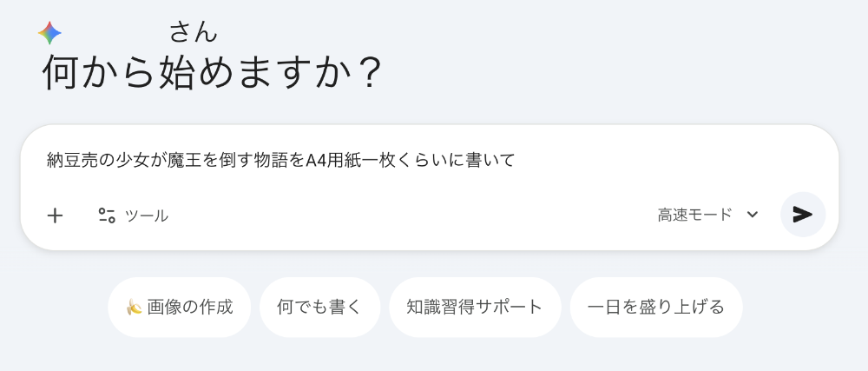
Task: Open the 高速モード model selector
Action: click(694, 215)
